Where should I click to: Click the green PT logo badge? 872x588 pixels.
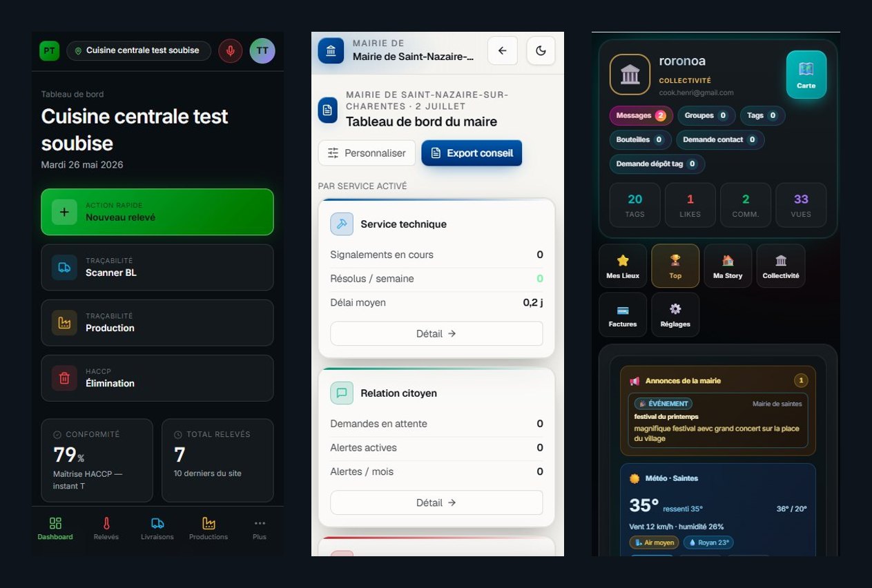[x=50, y=50]
